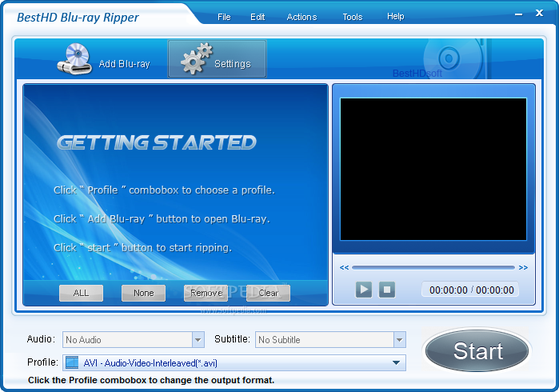Image resolution: width=559 pixels, height=392 pixels.
Task: Select all titles with ALL button
Action: click(81, 293)
